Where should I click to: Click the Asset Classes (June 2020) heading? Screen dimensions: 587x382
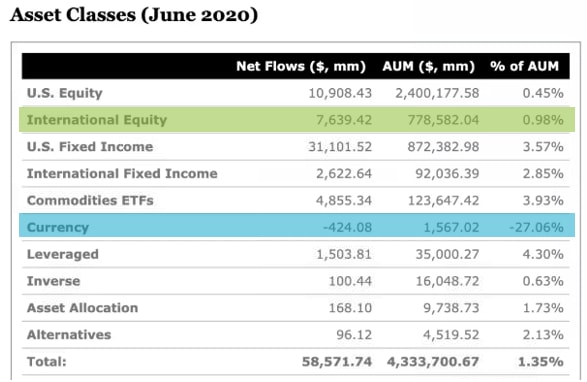point(134,15)
